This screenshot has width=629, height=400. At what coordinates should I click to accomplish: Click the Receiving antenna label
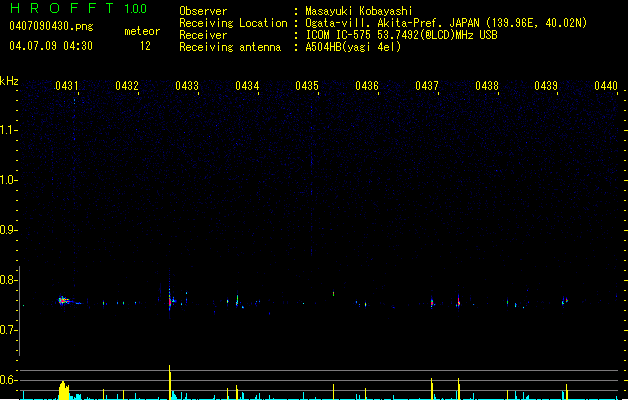tap(230, 47)
